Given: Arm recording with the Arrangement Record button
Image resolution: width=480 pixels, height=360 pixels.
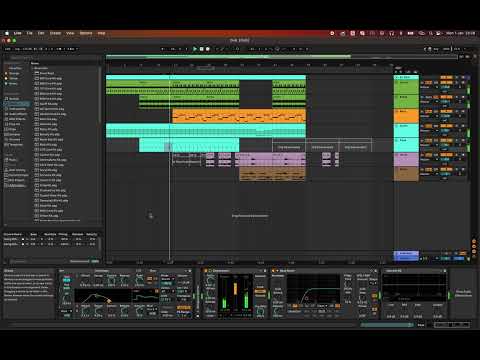Looking at the screenshot, I should click(x=208, y=49).
